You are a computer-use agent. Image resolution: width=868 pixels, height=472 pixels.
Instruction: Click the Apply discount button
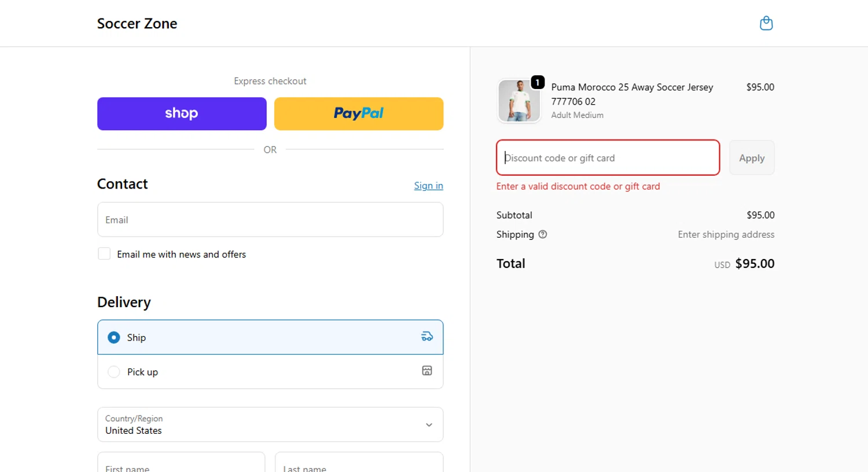(x=752, y=158)
